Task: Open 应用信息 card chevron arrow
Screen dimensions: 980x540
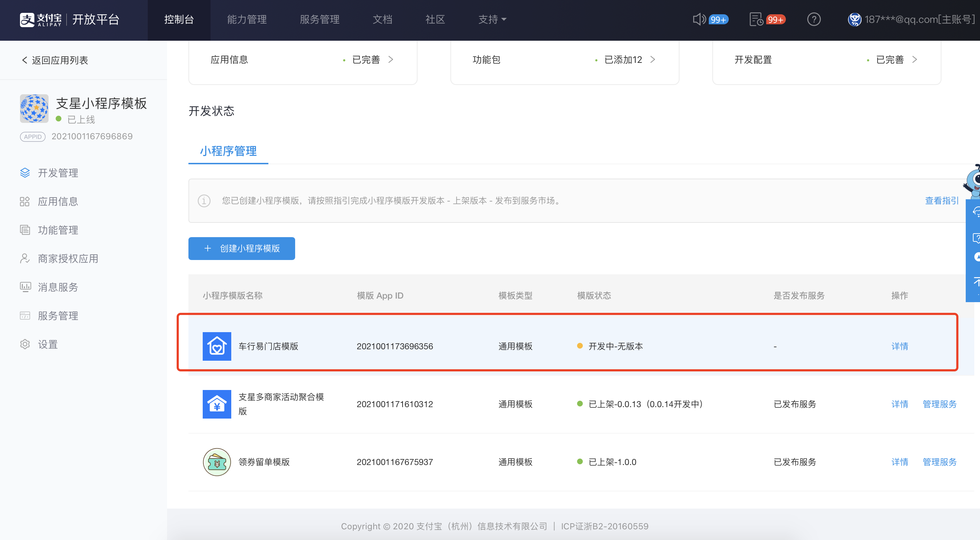Action: click(391, 59)
